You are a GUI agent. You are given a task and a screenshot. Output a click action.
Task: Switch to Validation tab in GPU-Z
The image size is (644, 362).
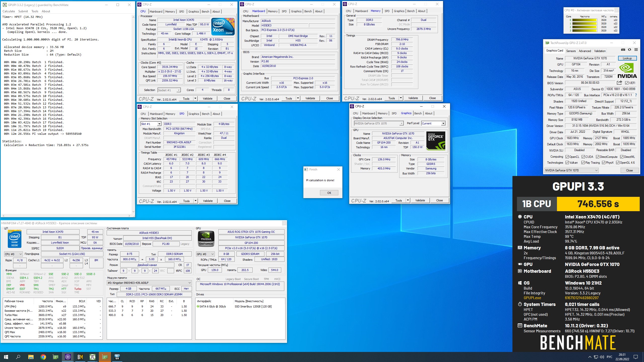tap(600, 51)
